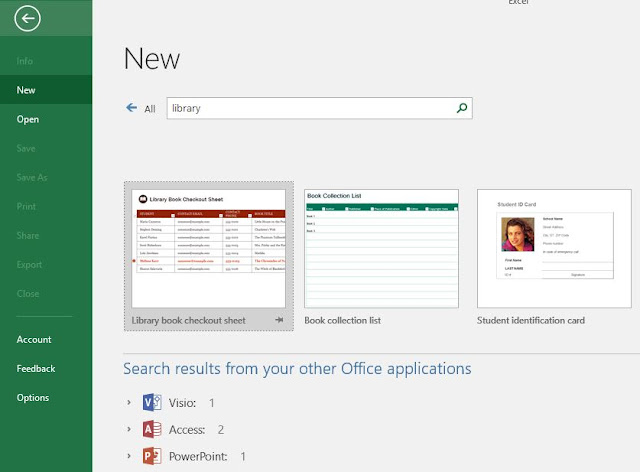Go to the Open page
Viewport: 640px width, 472px height.
tap(46, 119)
